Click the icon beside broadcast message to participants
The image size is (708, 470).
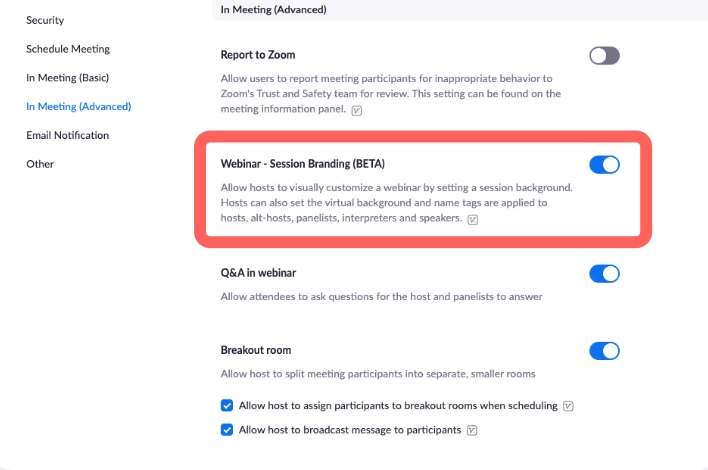[x=472, y=430]
